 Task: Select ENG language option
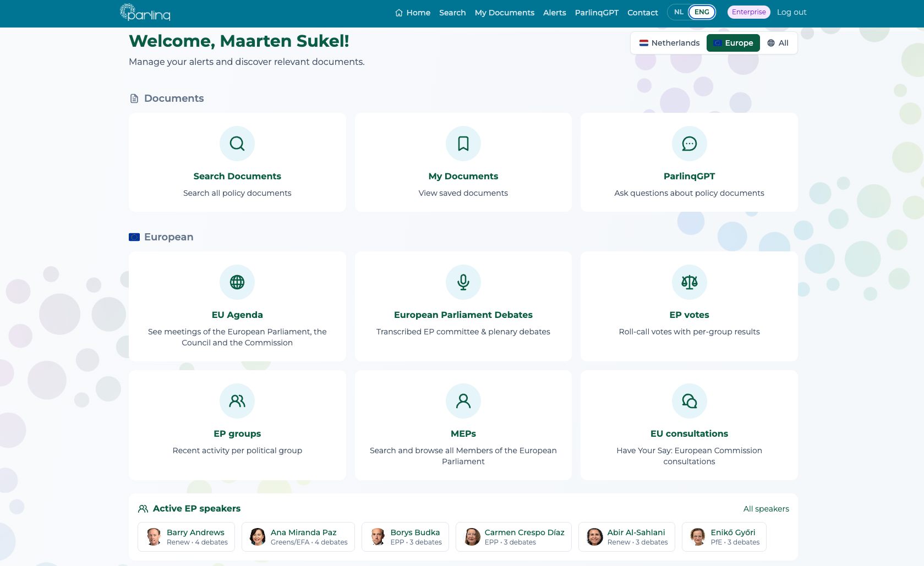tap(702, 12)
